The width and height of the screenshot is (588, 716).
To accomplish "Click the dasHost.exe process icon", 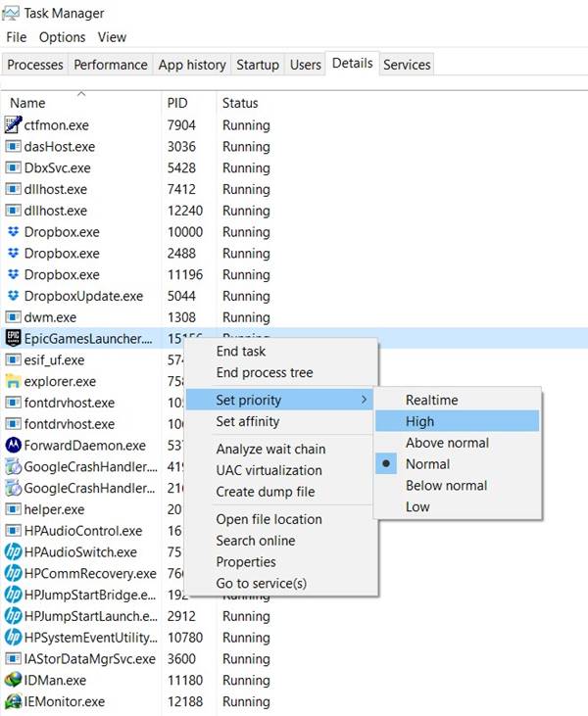I will [x=13, y=146].
